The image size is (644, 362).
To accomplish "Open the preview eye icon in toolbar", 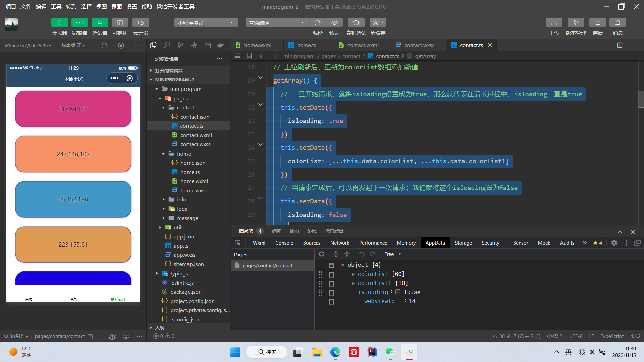I will pyautogui.click(x=334, y=23).
